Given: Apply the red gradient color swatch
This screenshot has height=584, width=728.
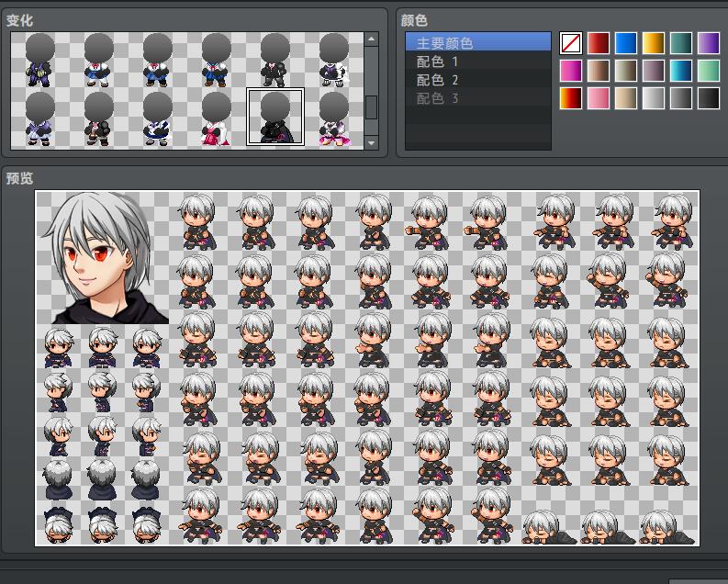Looking at the screenshot, I should point(598,43).
